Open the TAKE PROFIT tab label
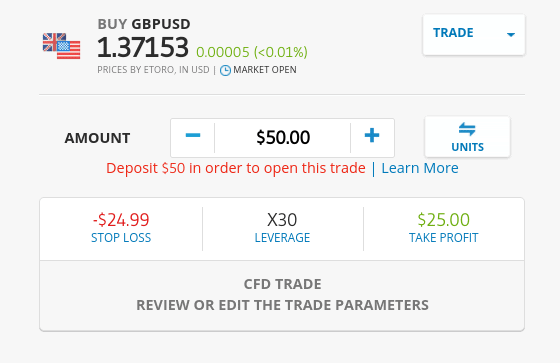Viewport: 560px width, 363px height. (444, 238)
